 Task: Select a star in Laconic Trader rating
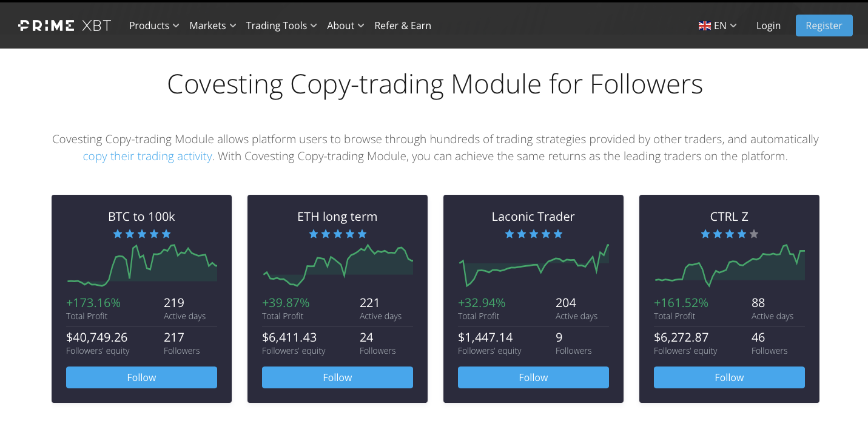pyautogui.click(x=533, y=233)
